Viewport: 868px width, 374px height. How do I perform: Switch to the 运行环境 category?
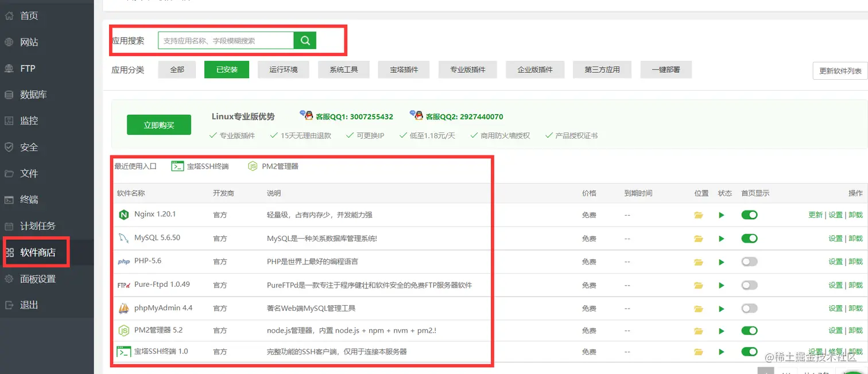point(284,69)
